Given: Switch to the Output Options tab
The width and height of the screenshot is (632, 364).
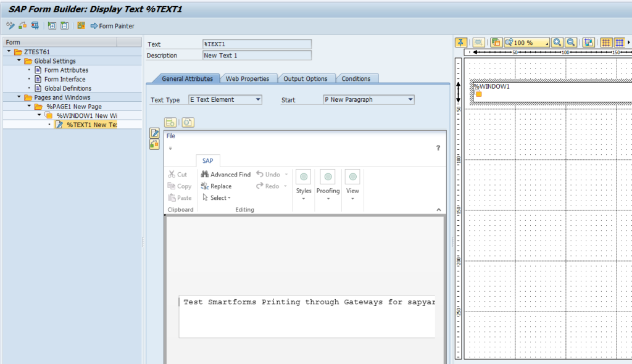Looking at the screenshot, I should [x=305, y=79].
